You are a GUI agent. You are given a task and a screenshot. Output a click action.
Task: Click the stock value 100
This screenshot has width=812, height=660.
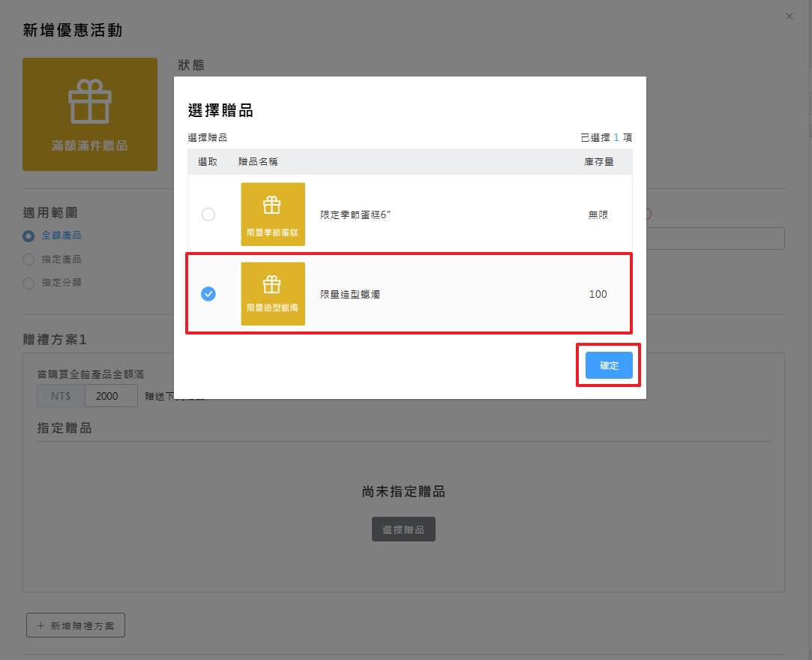coord(598,294)
